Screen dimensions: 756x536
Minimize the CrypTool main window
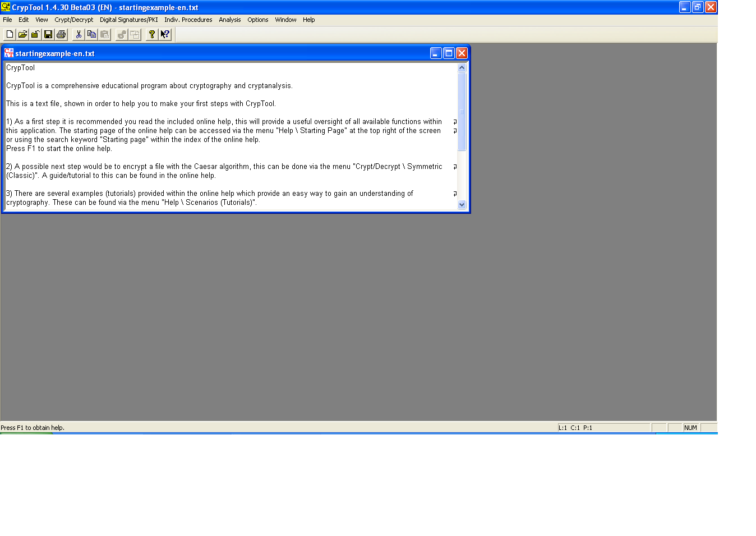(685, 7)
